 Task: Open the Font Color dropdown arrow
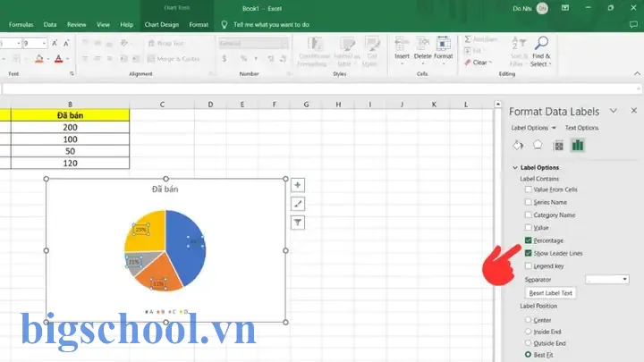click(67, 59)
